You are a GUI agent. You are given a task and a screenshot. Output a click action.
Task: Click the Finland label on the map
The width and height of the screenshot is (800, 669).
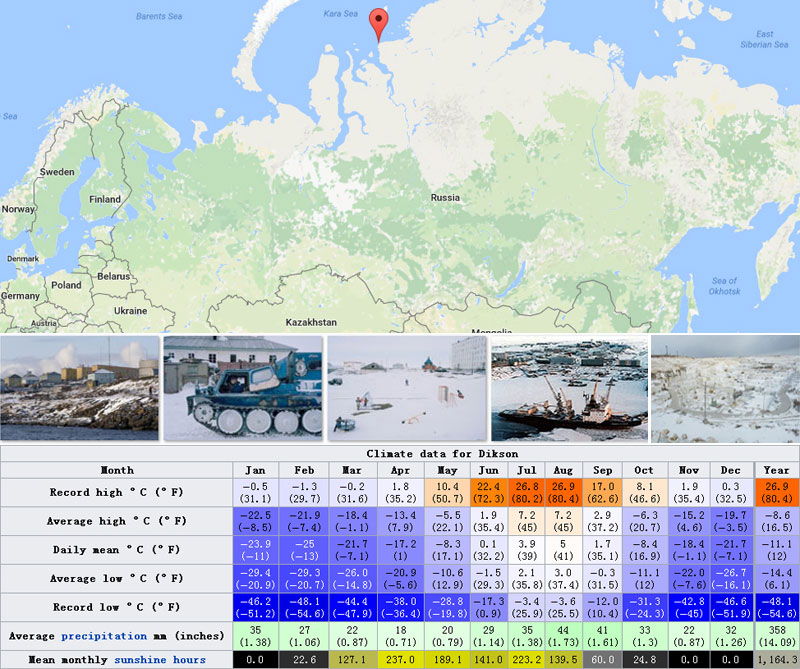coord(105,199)
